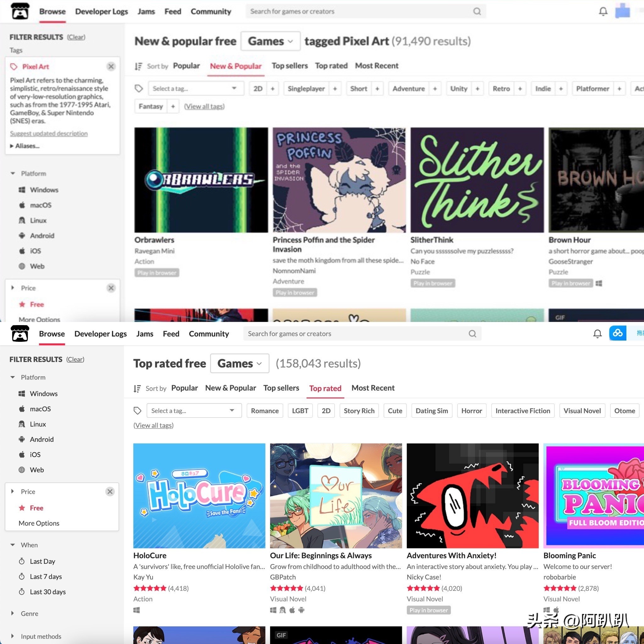Sort by Most Recent in the top sort bar
This screenshot has height=644, width=644.
tap(377, 66)
